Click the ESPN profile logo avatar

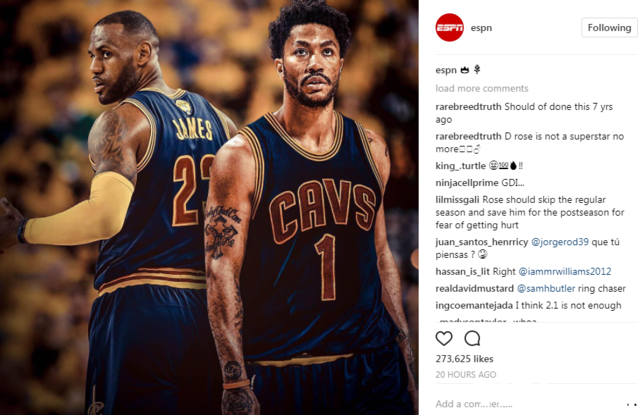(x=449, y=28)
